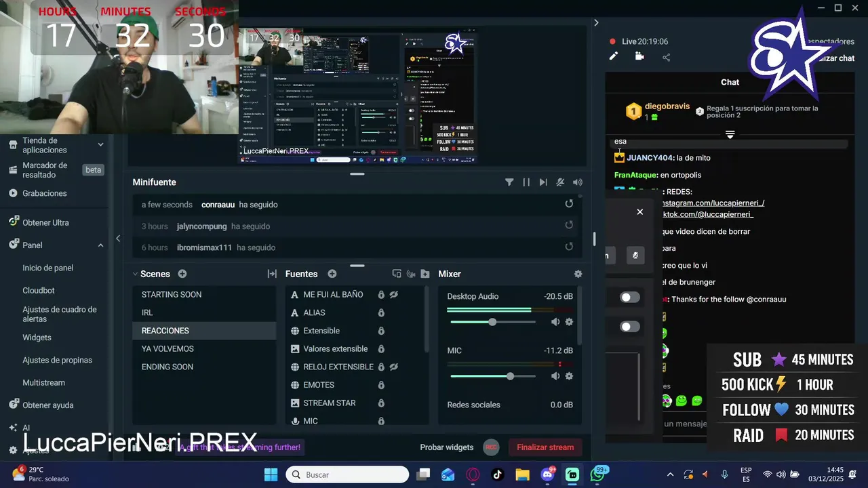Screen dimensions: 868x488
Task: Click the Buscar taskbar search box
Action: tap(346, 474)
